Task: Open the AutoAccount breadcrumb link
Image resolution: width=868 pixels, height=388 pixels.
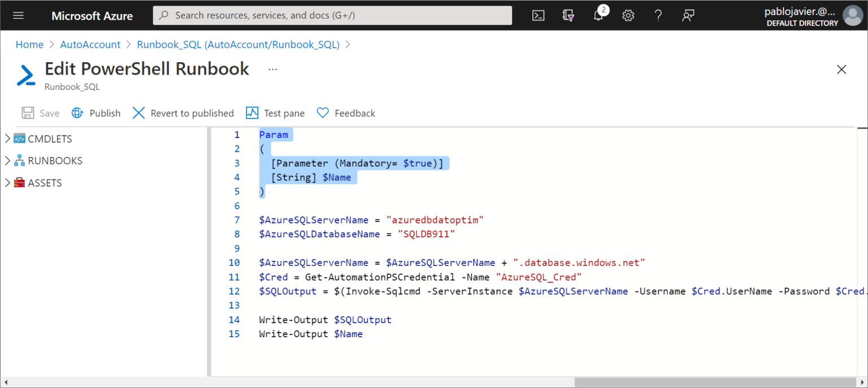Action: click(x=90, y=44)
